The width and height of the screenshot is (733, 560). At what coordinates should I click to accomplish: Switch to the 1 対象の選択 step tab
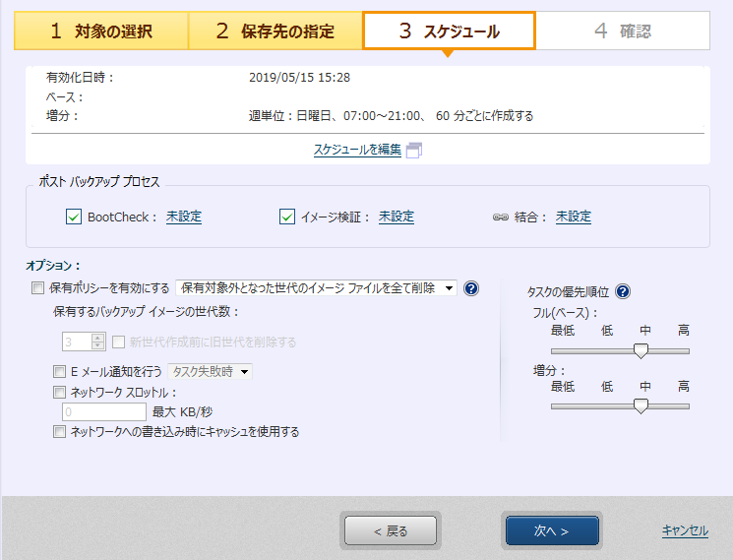click(100, 31)
